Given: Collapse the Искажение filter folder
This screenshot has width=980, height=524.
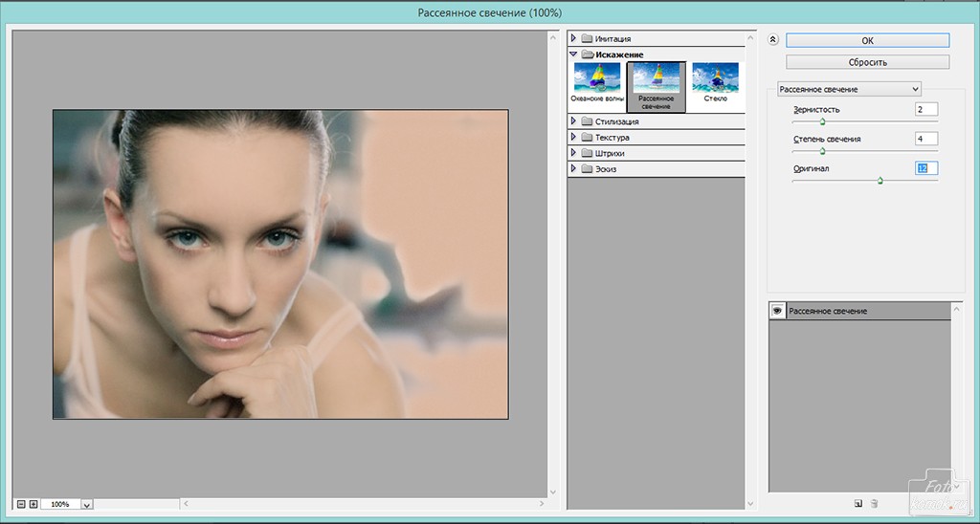Looking at the screenshot, I should [573, 55].
